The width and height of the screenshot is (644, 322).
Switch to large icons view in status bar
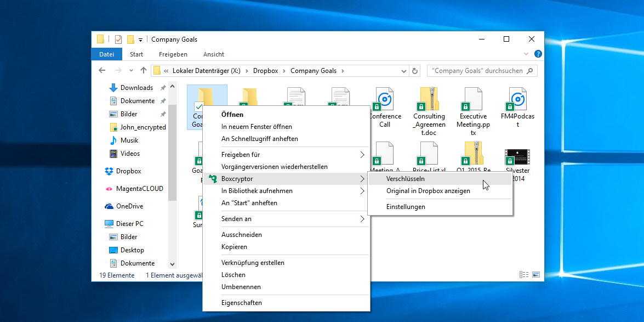[536, 274]
